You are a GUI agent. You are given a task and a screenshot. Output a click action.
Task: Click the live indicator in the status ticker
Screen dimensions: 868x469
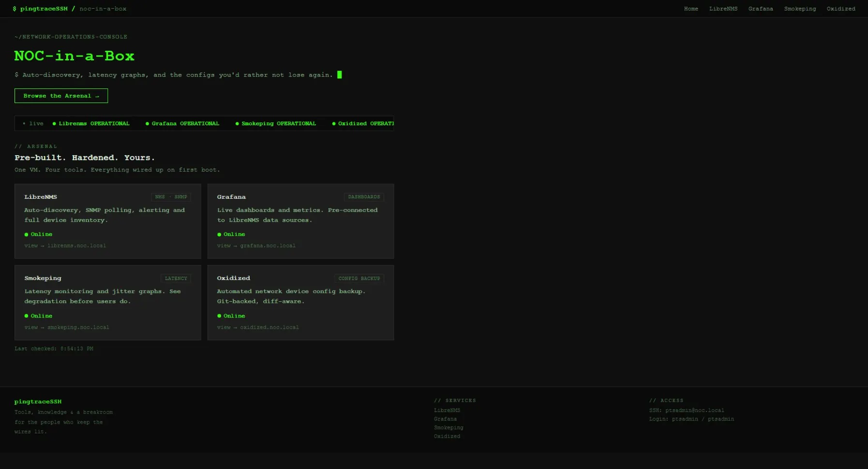click(33, 124)
